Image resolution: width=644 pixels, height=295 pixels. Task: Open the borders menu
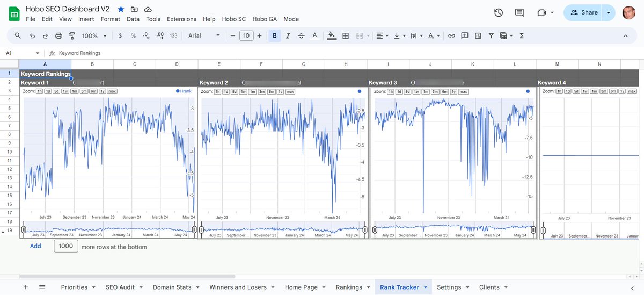346,35
